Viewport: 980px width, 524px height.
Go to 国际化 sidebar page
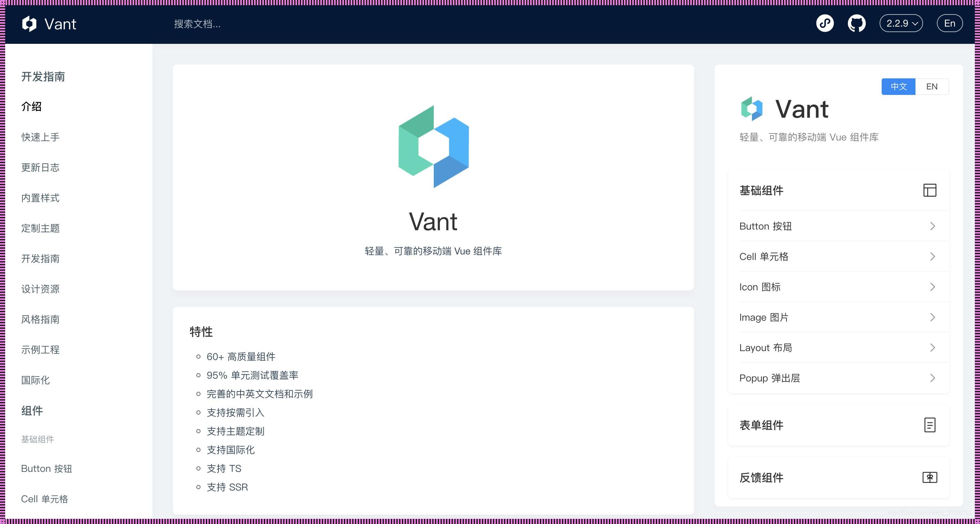point(35,380)
